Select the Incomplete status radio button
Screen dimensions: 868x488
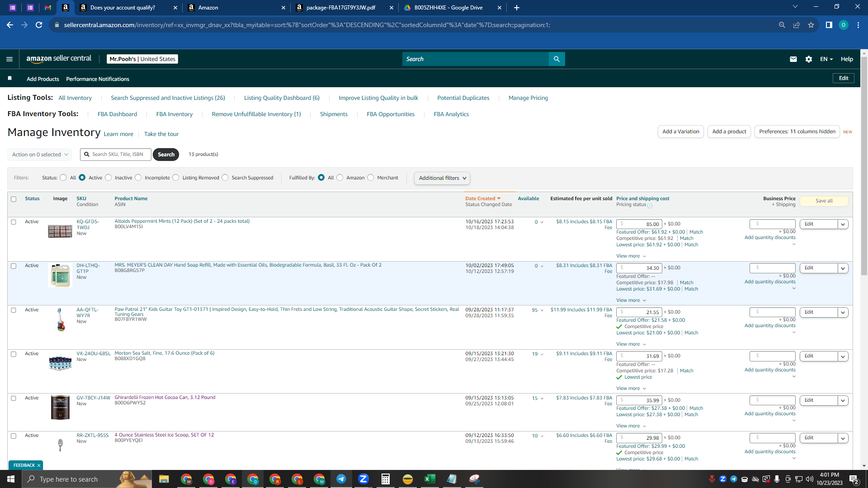click(138, 178)
